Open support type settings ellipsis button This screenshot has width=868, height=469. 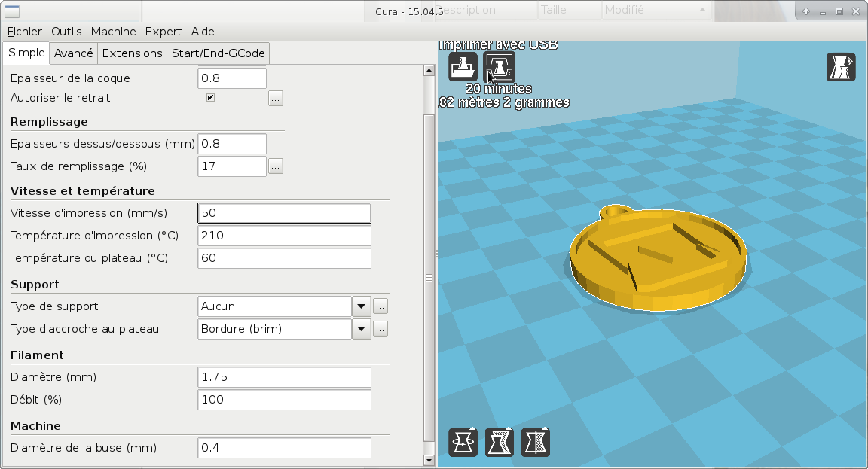[381, 306]
